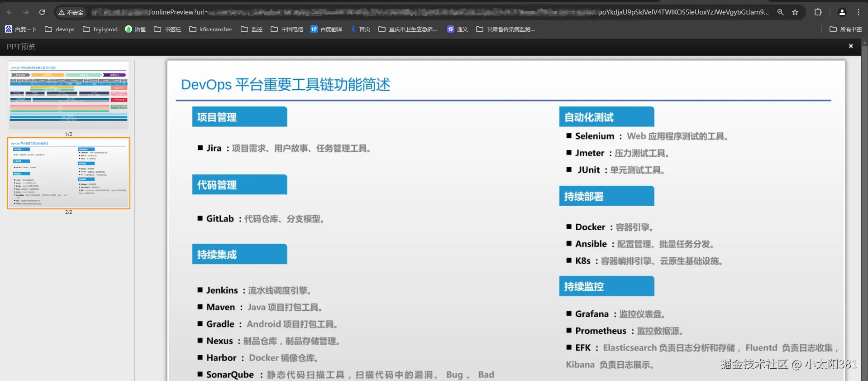This screenshot has height=381, width=868.
Task: Click the Jmeter bullet text
Action: click(618, 153)
